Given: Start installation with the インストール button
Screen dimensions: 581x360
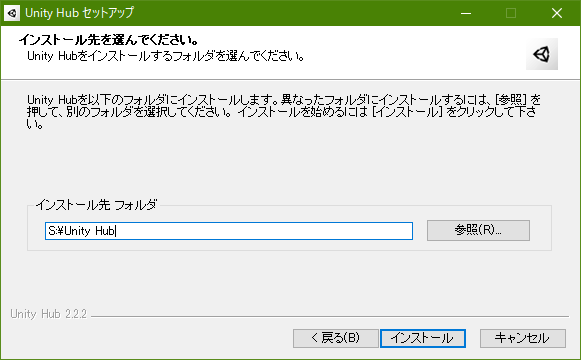Looking at the screenshot, I should point(423,338).
